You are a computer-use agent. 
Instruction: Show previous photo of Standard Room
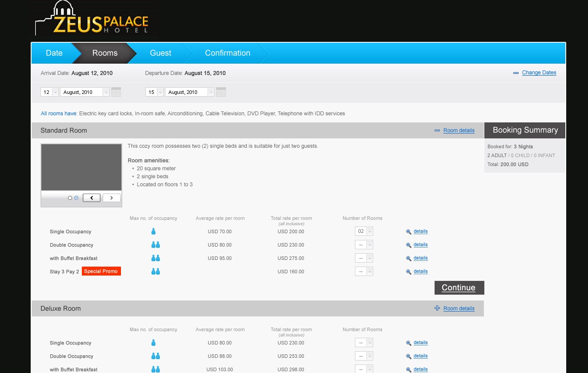[x=92, y=198]
